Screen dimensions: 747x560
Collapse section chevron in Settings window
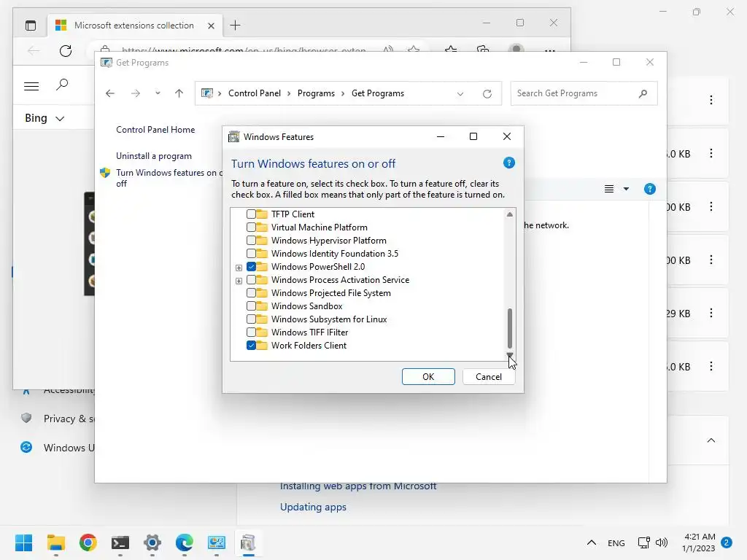click(x=711, y=440)
